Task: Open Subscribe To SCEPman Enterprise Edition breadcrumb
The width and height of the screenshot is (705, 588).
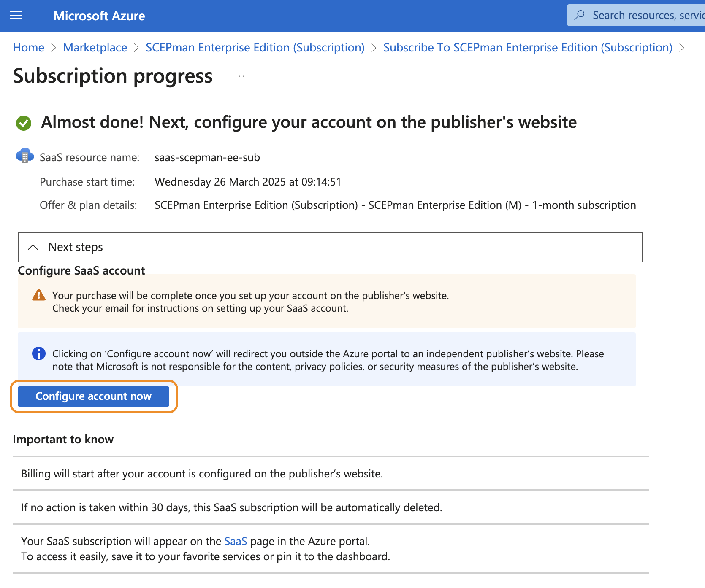Action: coord(528,48)
